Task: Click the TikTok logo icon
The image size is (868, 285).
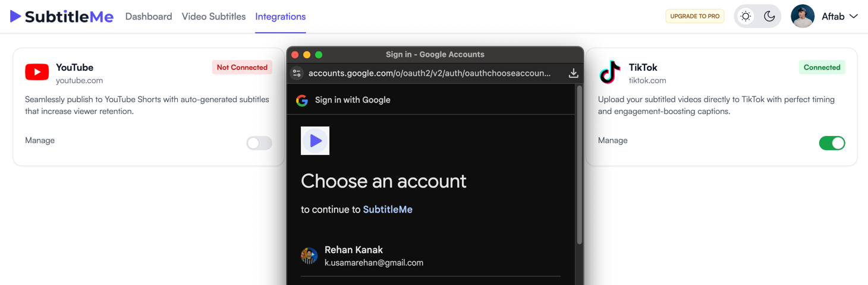Action: pyautogui.click(x=610, y=72)
